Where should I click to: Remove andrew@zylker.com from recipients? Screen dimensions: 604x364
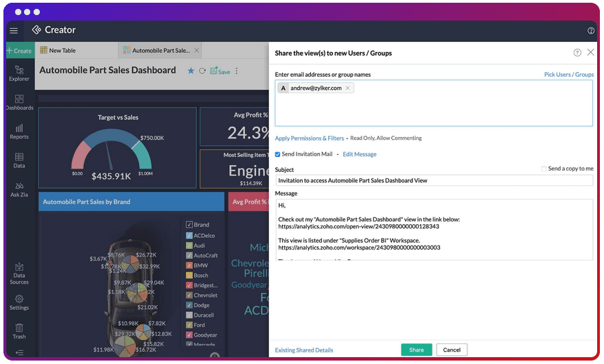tap(348, 88)
